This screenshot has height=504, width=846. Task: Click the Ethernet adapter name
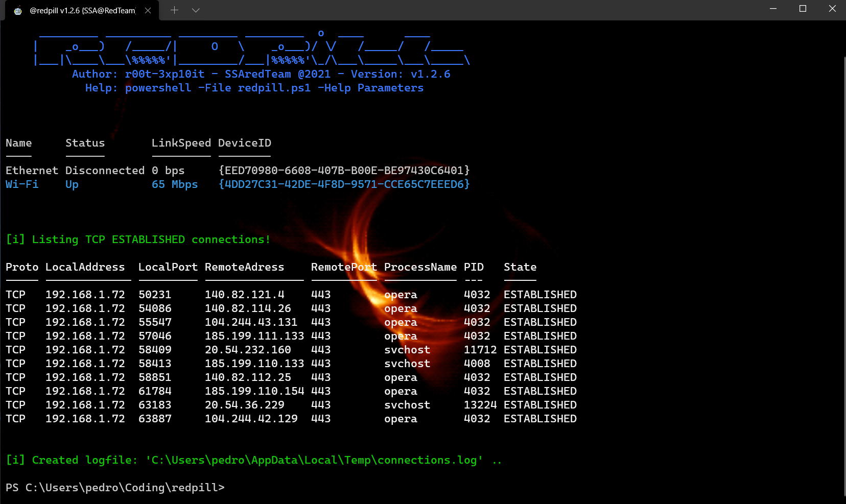[32, 171]
